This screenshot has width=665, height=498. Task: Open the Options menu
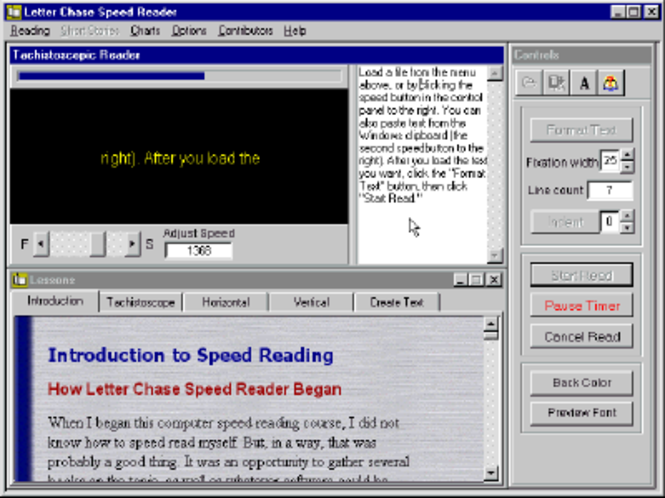(x=189, y=31)
